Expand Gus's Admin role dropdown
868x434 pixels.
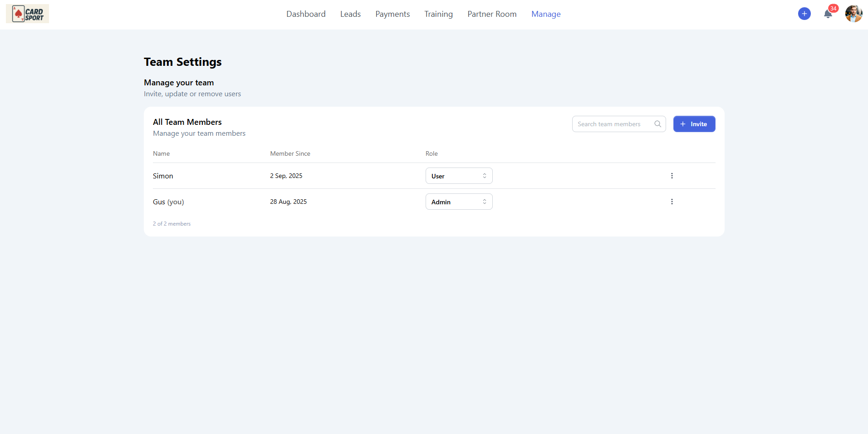[x=459, y=202]
